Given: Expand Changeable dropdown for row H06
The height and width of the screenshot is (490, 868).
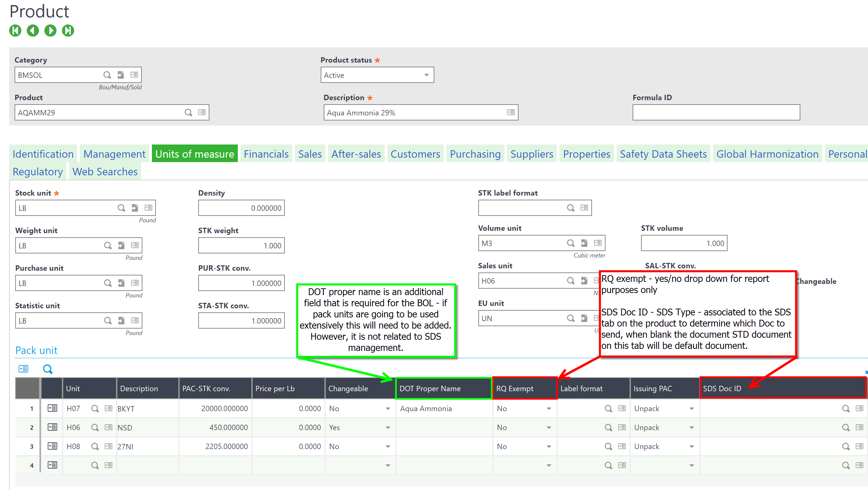Looking at the screenshot, I should coord(388,427).
